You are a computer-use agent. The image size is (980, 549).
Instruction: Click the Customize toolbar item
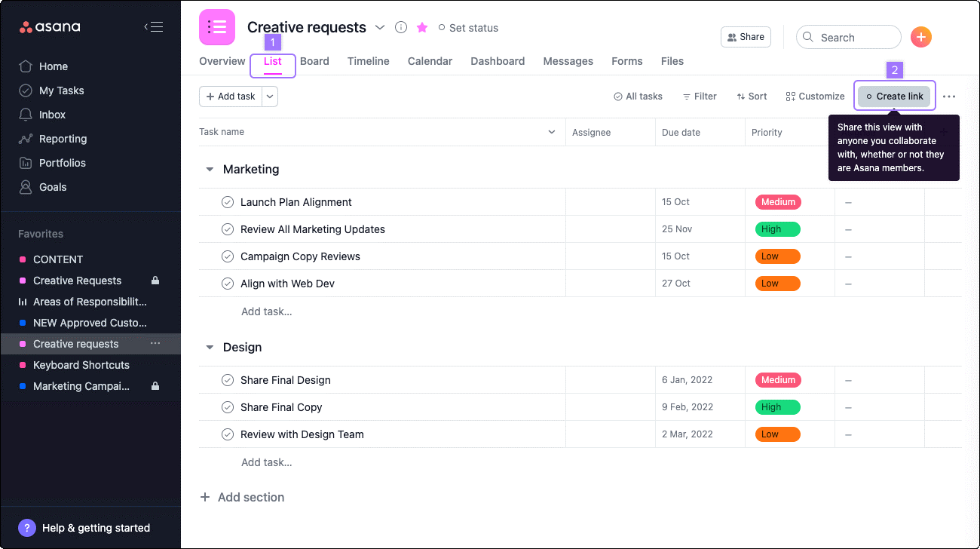815,97
